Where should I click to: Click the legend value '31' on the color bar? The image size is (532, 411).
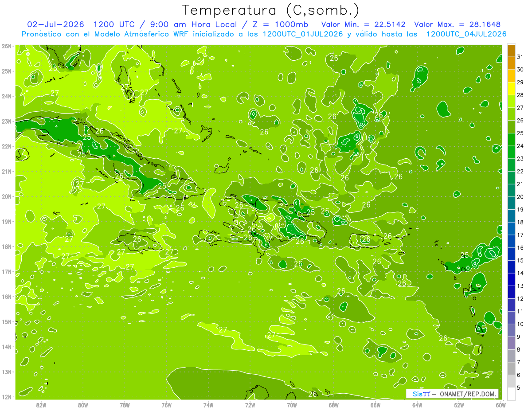coord(520,57)
